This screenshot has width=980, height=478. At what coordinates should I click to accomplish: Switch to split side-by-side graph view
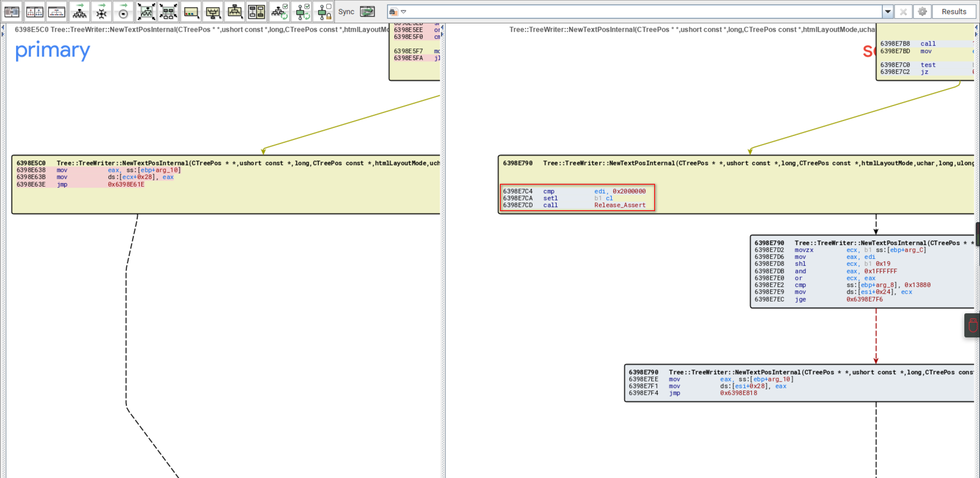click(x=34, y=12)
